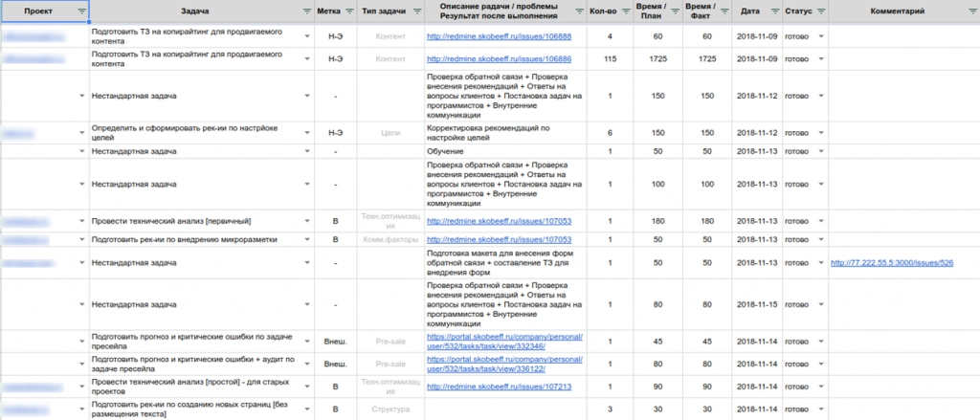Viewport: 980px width, 420px height.
Task: Open status dropdown in the 2018-11-15 row
Action: coord(821,304)
